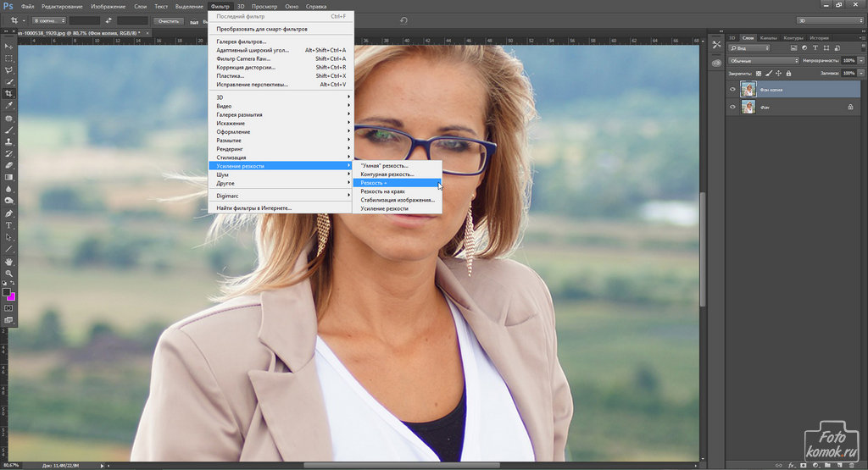Select the Brush tool

(8, 130)
